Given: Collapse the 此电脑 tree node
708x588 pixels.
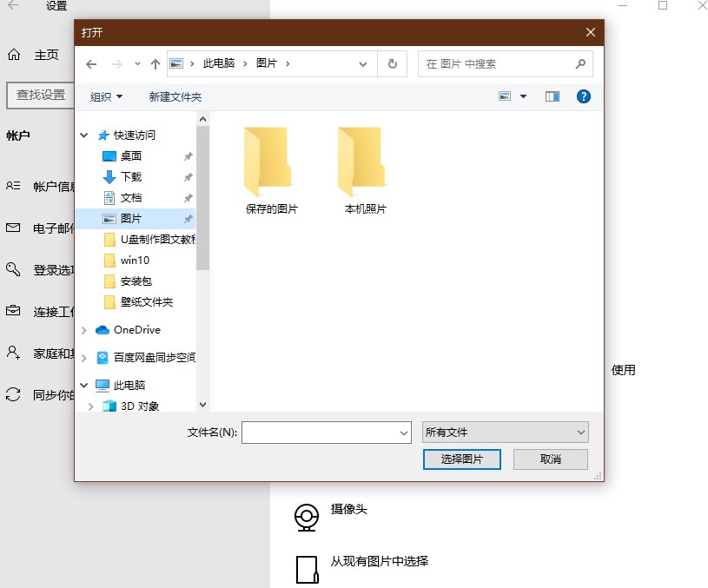Looking at the screenshot, I should click(84, 386).
